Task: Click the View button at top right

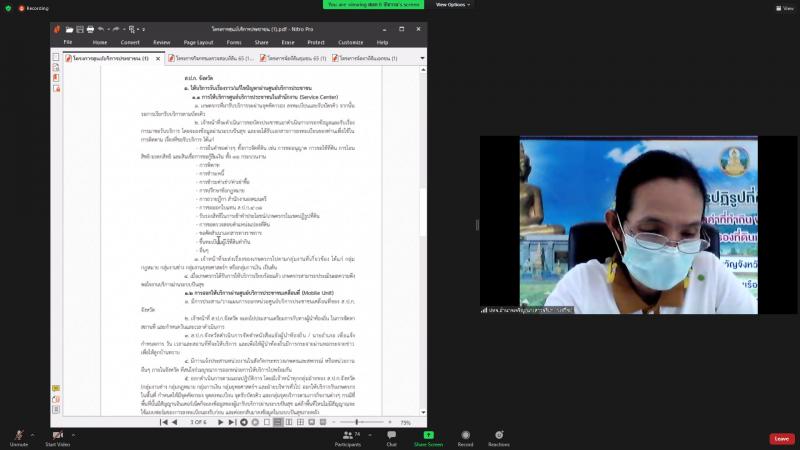Action: pyautogui.click(x=785, y=8)
